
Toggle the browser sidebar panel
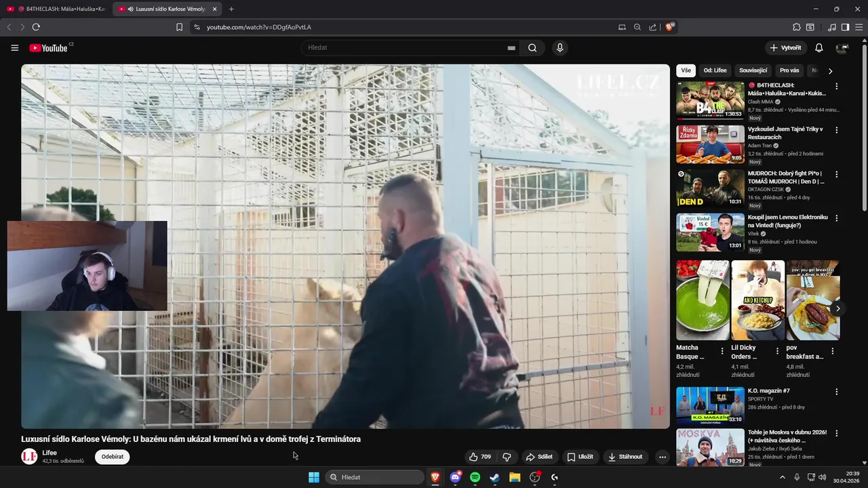click(x=845, y=27)
